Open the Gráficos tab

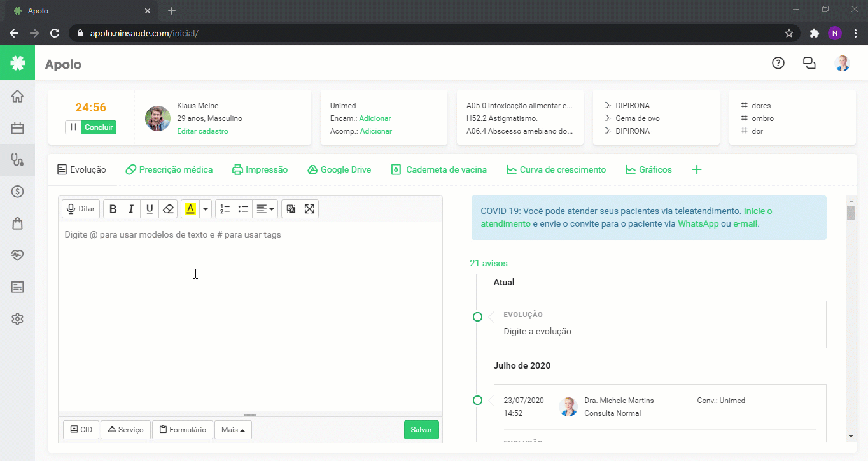coord(648,169)
